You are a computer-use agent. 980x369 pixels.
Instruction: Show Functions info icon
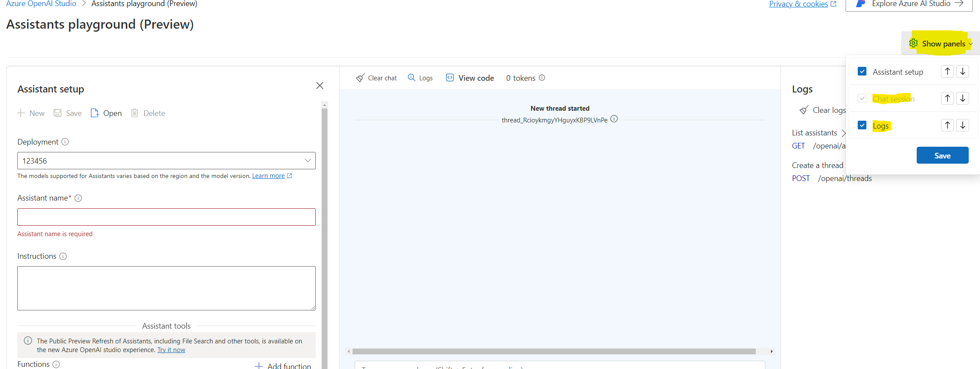click(56, 364)
